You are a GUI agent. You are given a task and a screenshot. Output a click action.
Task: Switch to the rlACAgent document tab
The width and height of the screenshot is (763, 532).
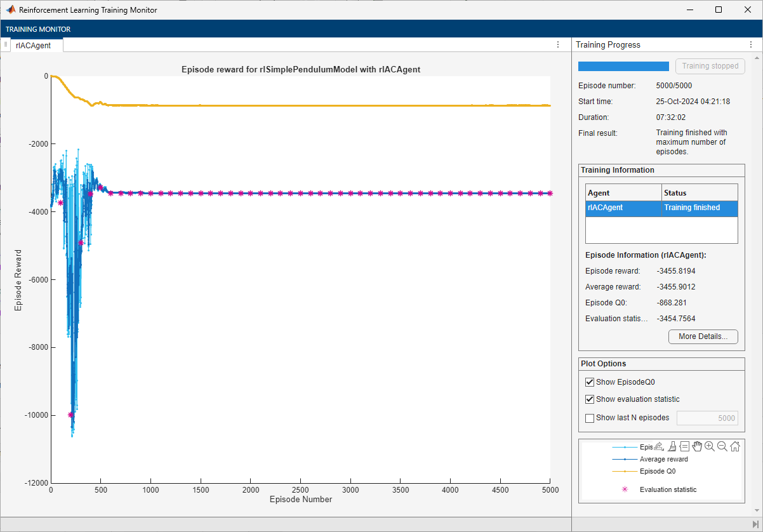pyautogui.click(x=34, y=46)
